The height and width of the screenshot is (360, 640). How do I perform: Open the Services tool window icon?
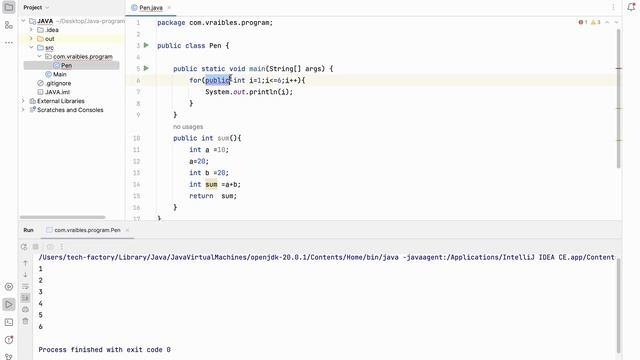pyautogui.click(x=9, y=287)
